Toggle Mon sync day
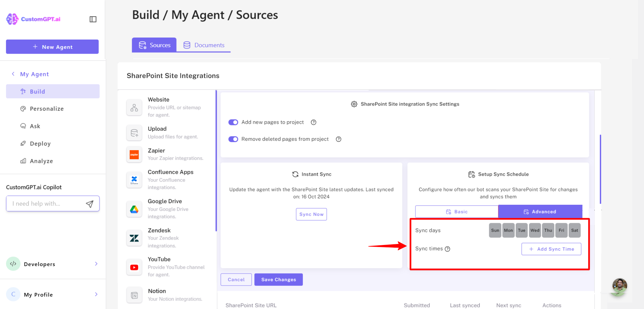 point(508,230)
